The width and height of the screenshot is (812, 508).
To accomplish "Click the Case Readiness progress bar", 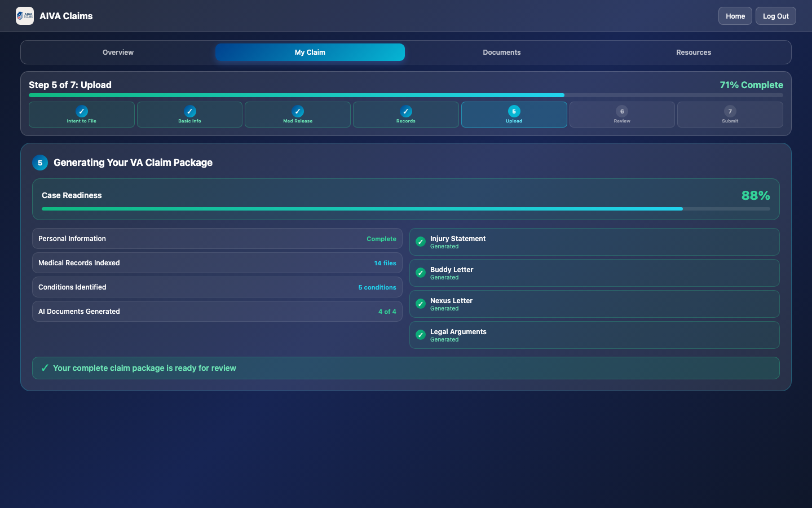I will pos(406,209).
